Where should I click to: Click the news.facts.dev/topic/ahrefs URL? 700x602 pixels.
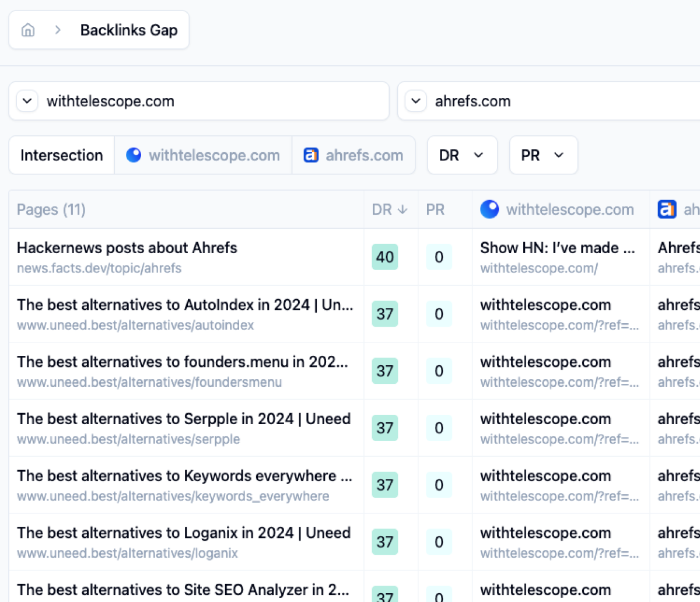click(99, 268)
